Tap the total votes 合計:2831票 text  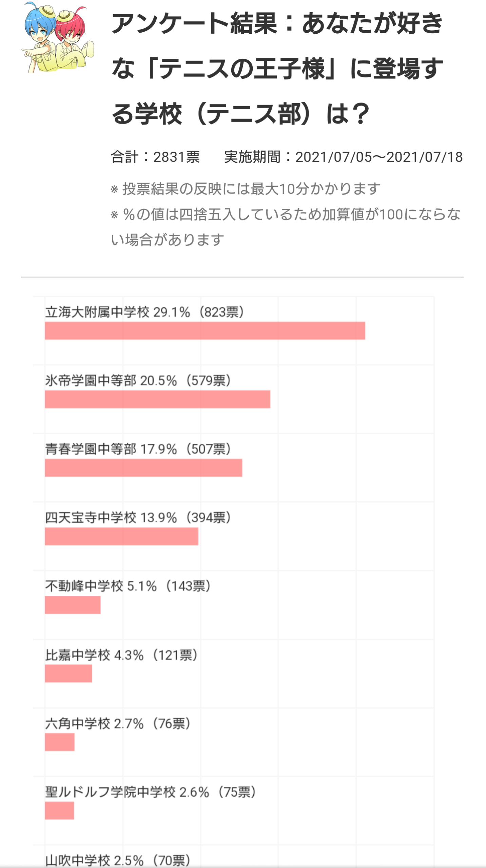155,157
